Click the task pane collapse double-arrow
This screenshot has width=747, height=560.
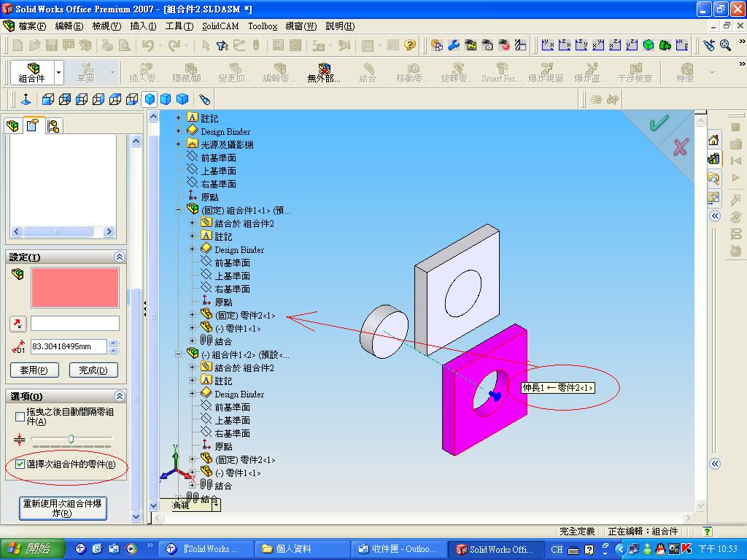[x=715, y=216]
